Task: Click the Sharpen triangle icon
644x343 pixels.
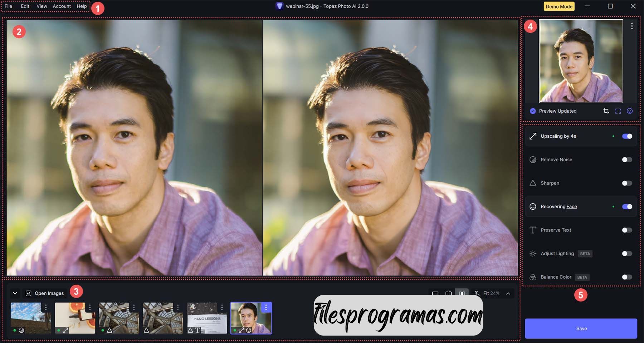Action: pos(533,183)
